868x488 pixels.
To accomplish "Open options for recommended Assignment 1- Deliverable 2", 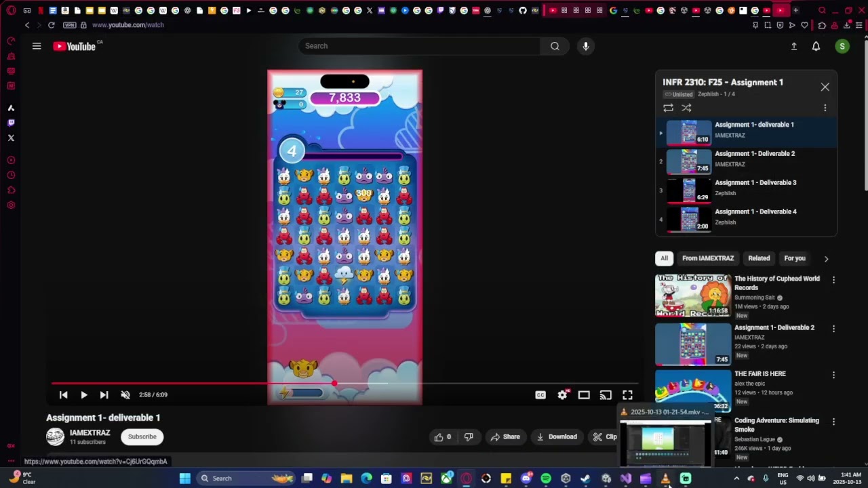I will coord(833,329).
